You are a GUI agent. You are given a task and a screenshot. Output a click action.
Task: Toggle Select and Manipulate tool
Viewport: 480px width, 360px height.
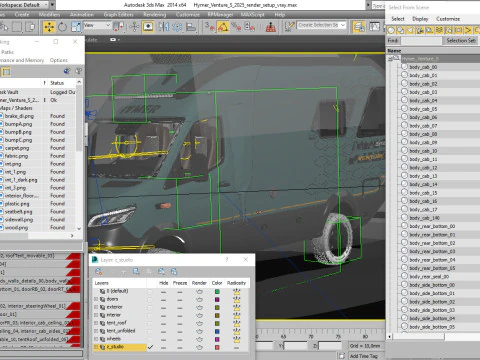[x=134, y=27]
